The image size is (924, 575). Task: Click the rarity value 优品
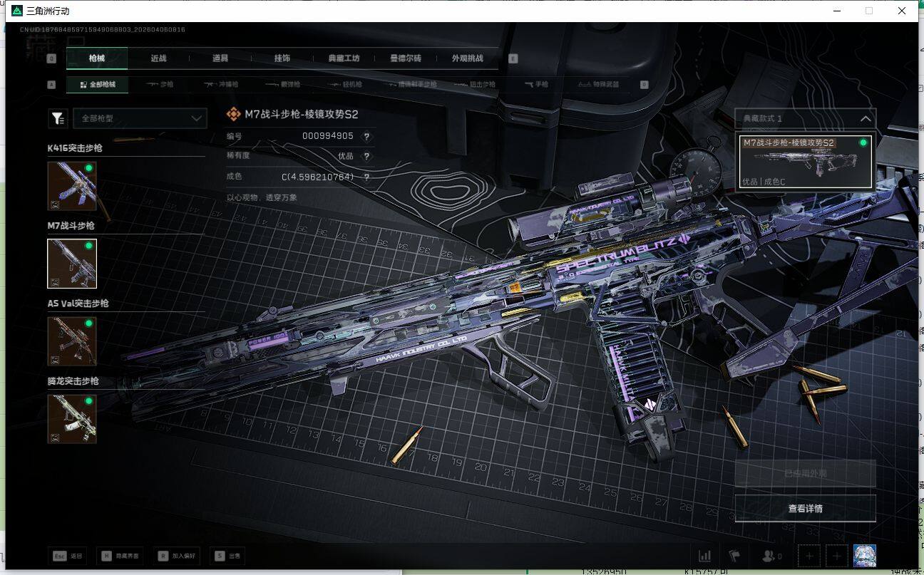pyautogui.click(x=345, y=156)
